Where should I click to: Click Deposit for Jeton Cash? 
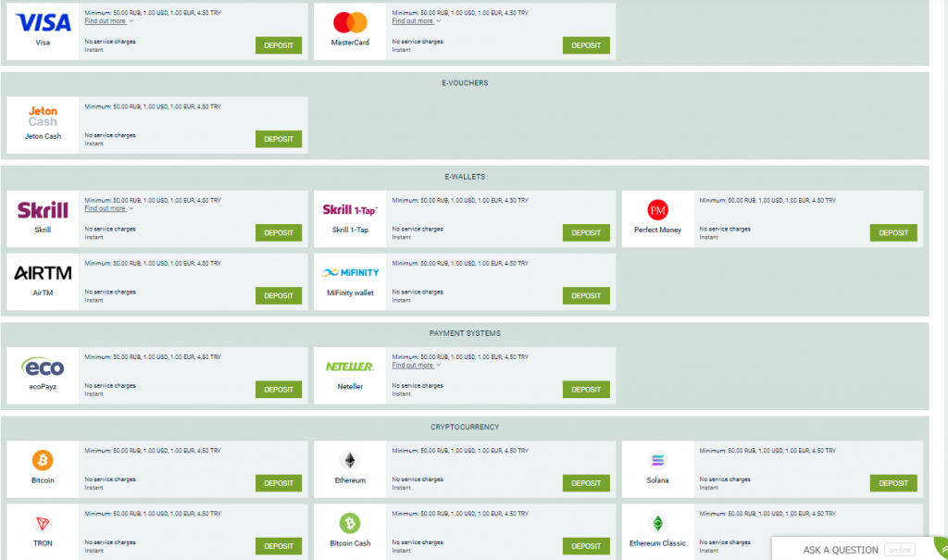tap(279, 139)
